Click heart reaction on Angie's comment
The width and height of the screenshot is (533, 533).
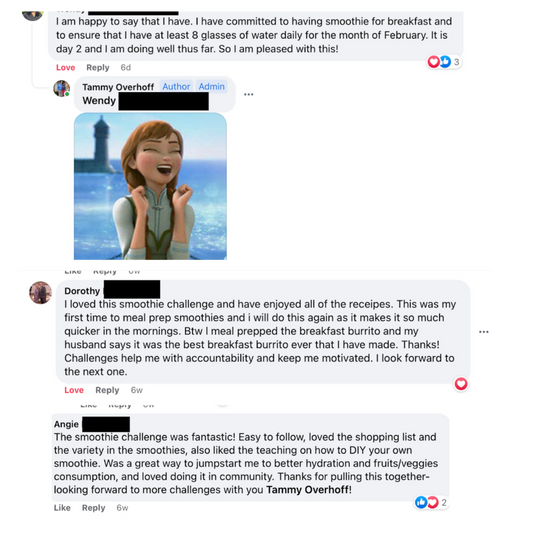coord(433,502)
